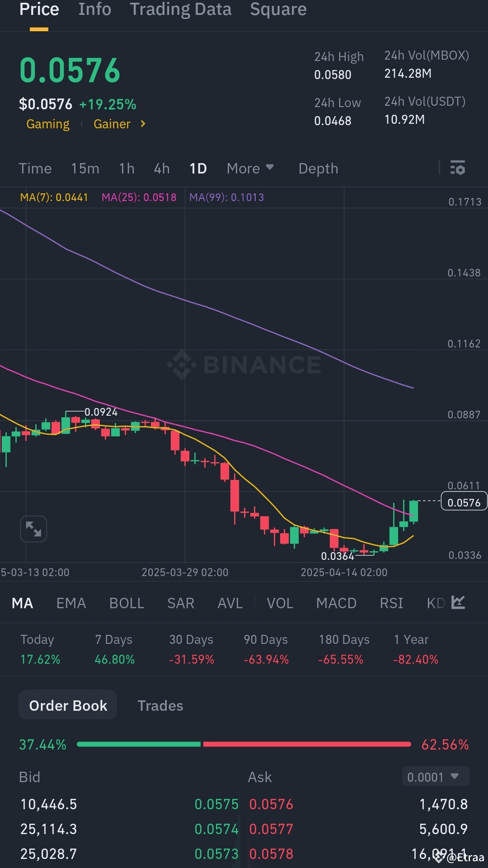Select the Time chart interval

pyautogui.click(x=35, y=169)
